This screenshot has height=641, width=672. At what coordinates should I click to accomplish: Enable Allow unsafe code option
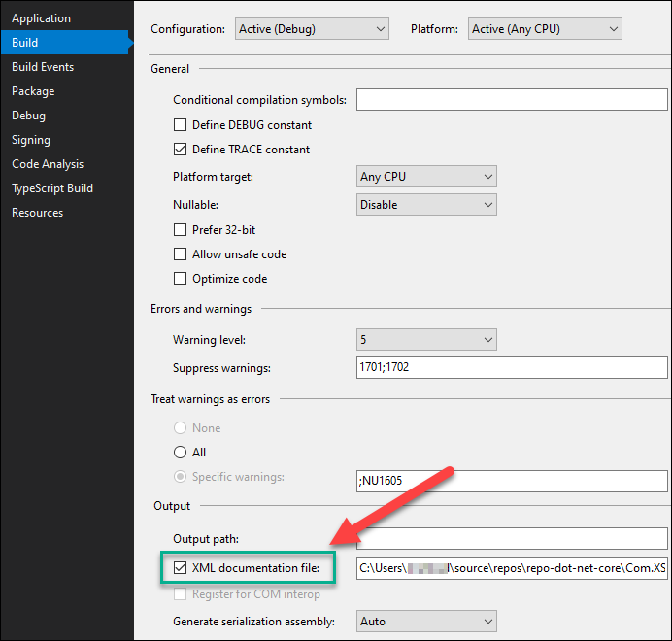coord(180,254)
